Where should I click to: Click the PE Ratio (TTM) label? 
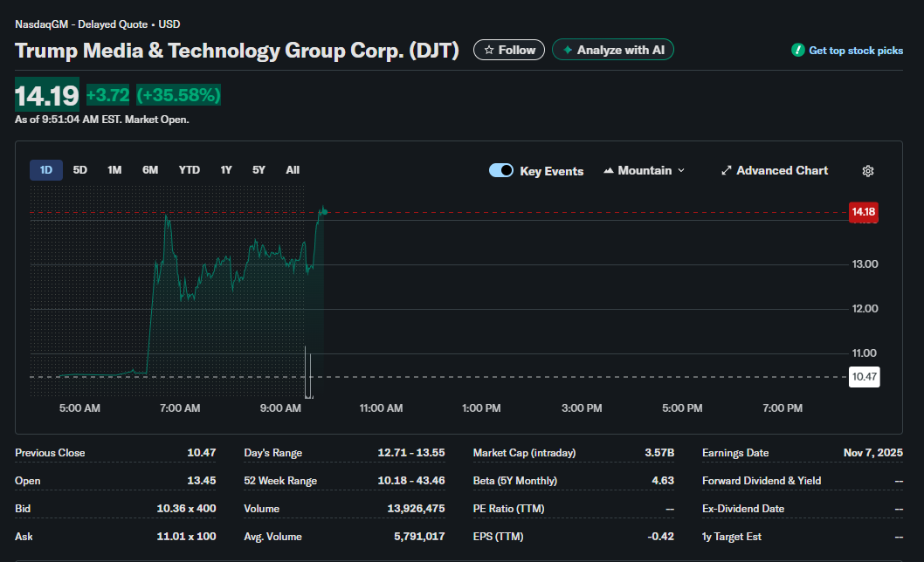[508, 509]
